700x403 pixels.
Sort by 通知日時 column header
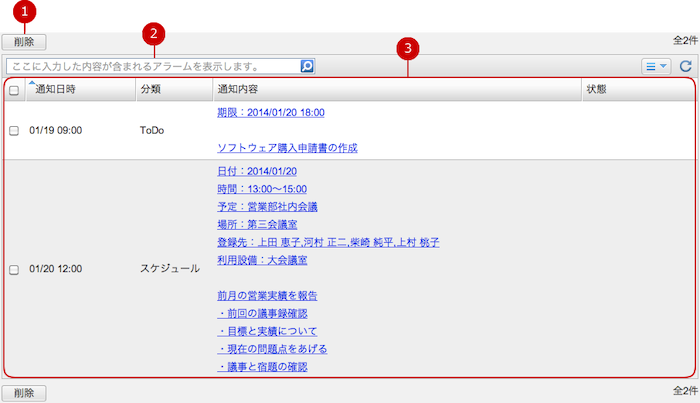[81, 89]
